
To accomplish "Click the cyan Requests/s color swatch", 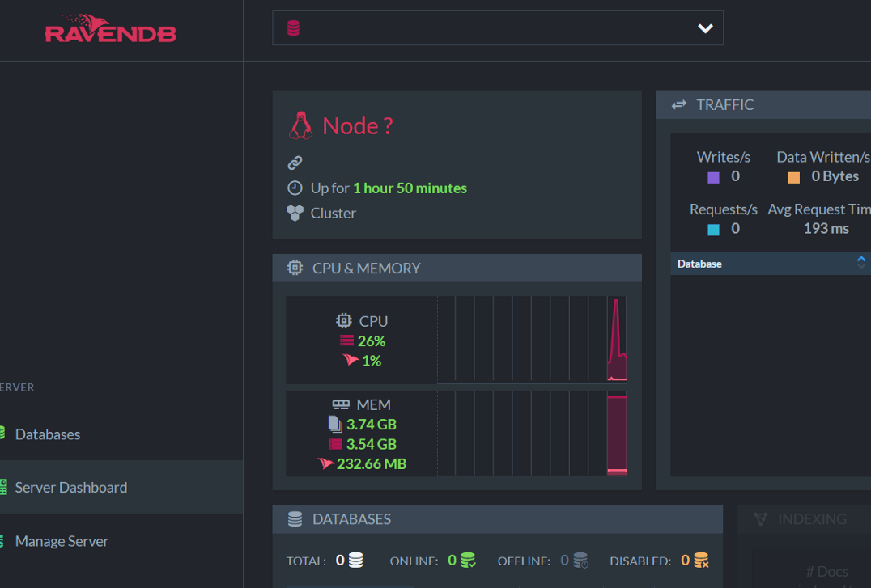I will [713, 230].
